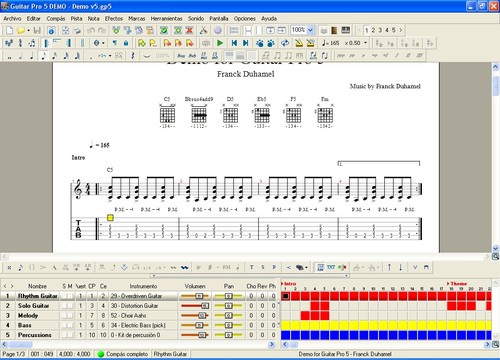
Task: Select the quarter note duration icon
Action: (x=32, y=56)
